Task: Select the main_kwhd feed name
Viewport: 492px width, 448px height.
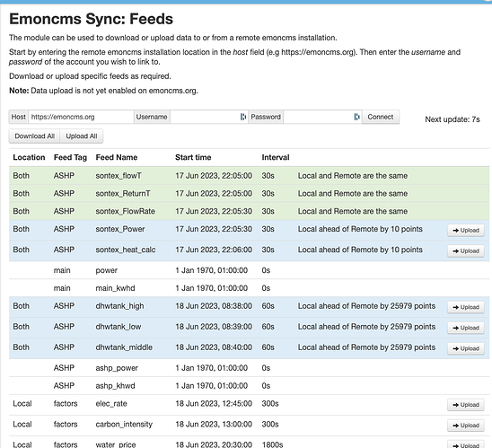Action: click(115, 288)
